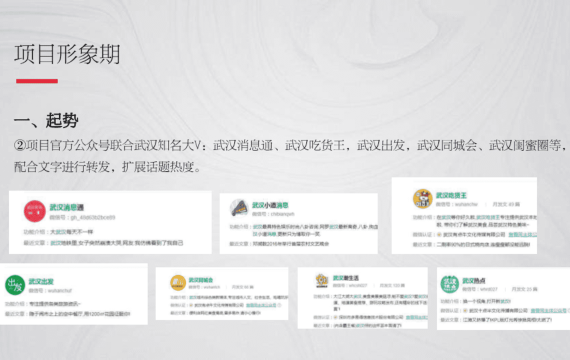
Task: Click the orange avatar of 武汉同城会
Action: (x=178, y=283)
